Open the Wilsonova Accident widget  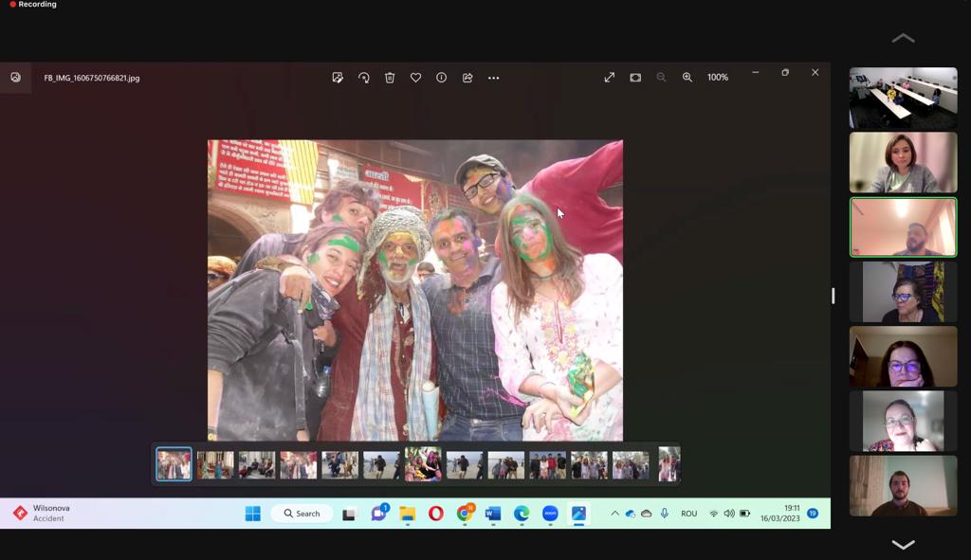[42, 513]
